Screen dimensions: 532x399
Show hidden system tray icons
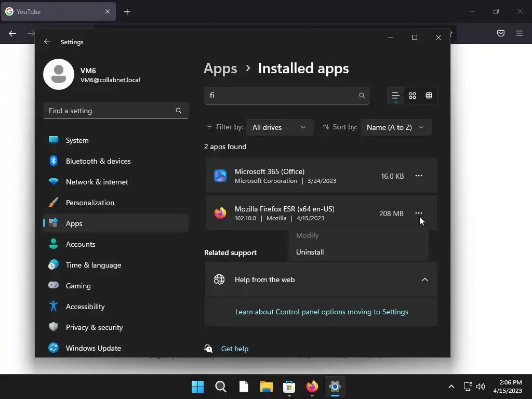[x=451, y=387]
